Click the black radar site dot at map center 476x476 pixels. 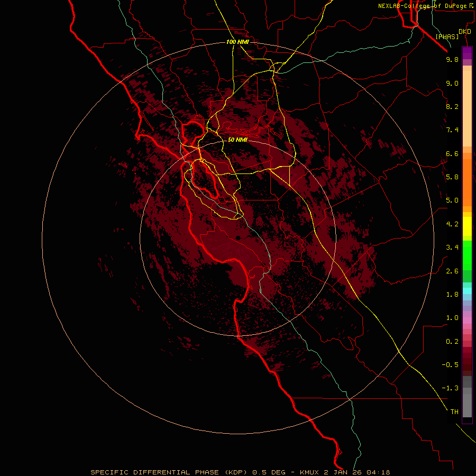pyautogui.click(x=238, y=238)
